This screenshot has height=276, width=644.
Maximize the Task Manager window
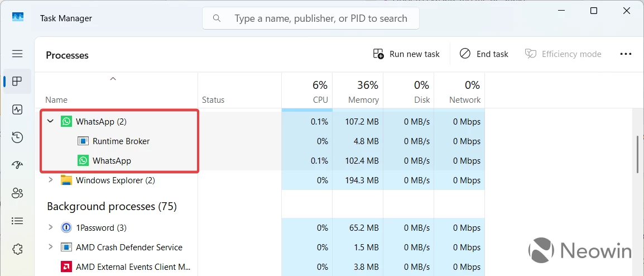click(593, 11)
